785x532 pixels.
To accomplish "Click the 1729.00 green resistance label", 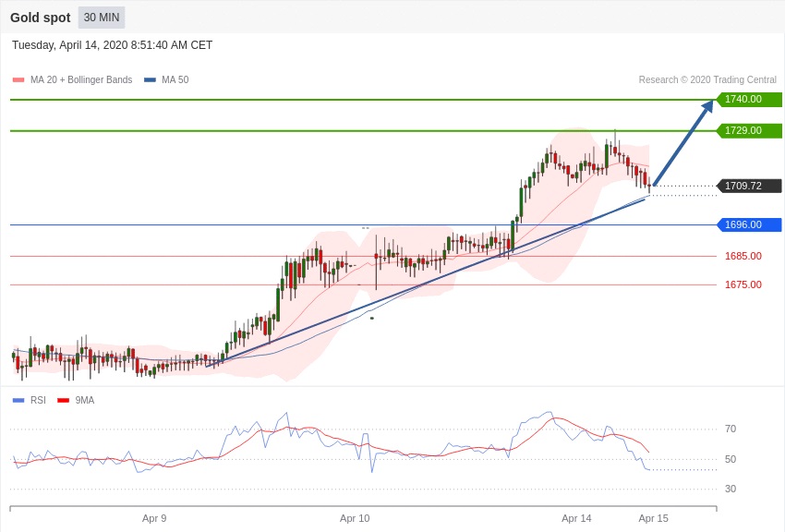I will tap(750, 130).
